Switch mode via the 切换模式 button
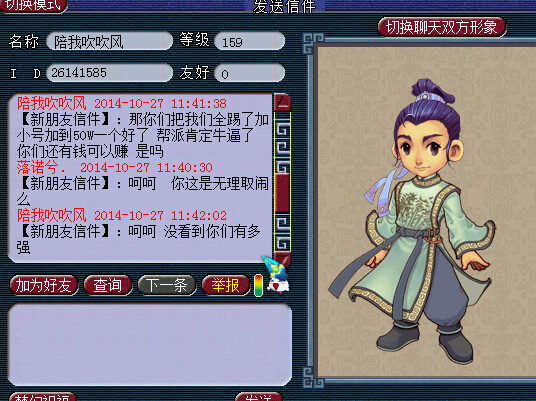Image resolution: width=536 pixels, height=401 pixels. 34,5
